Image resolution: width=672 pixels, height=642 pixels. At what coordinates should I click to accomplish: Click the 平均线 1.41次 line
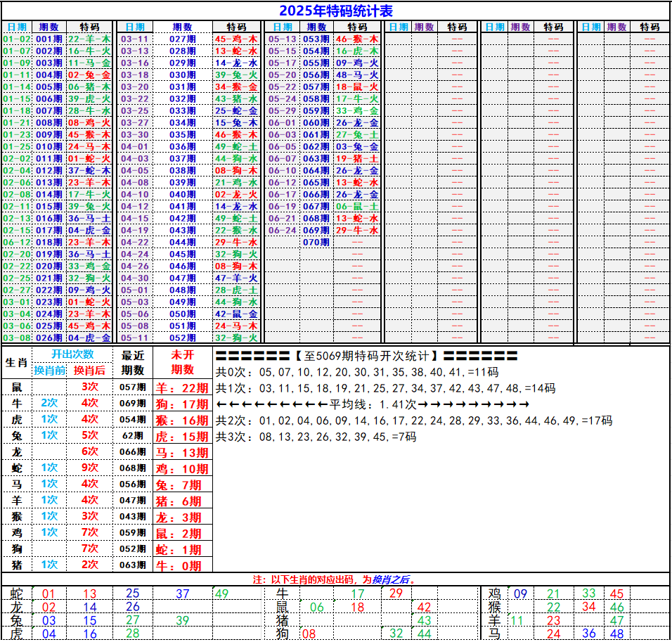pyautogui.click(x=373, y=404)
